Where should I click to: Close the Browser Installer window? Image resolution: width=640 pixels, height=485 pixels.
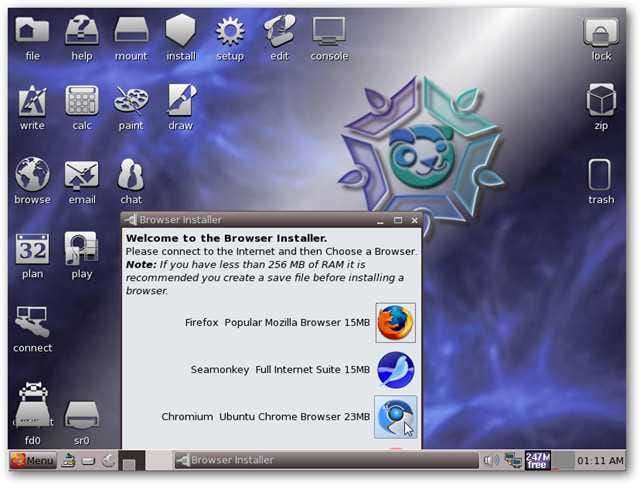tap(415, 220)
